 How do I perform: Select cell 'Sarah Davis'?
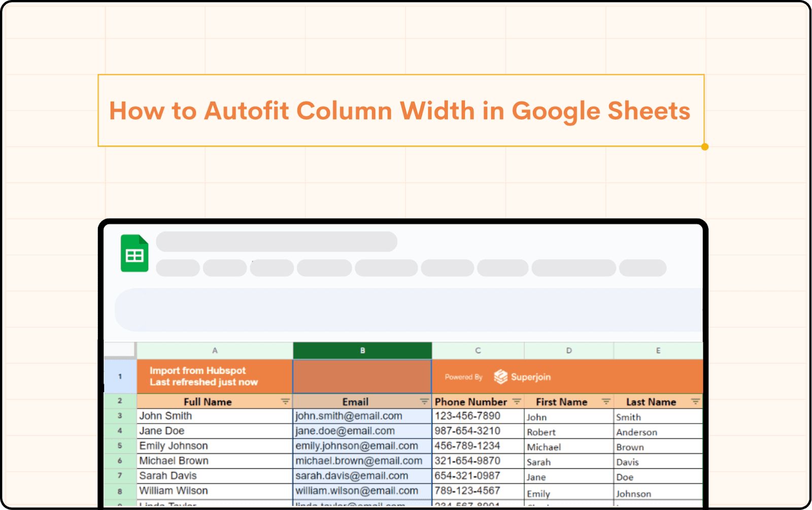click(215, 476)
